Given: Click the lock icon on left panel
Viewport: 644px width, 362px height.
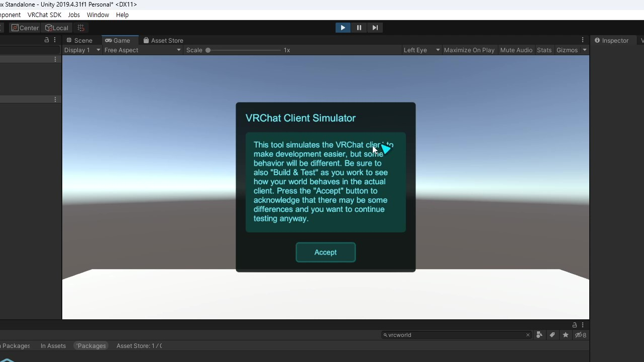Looking at the screenshot, I should tap(47, 40).
